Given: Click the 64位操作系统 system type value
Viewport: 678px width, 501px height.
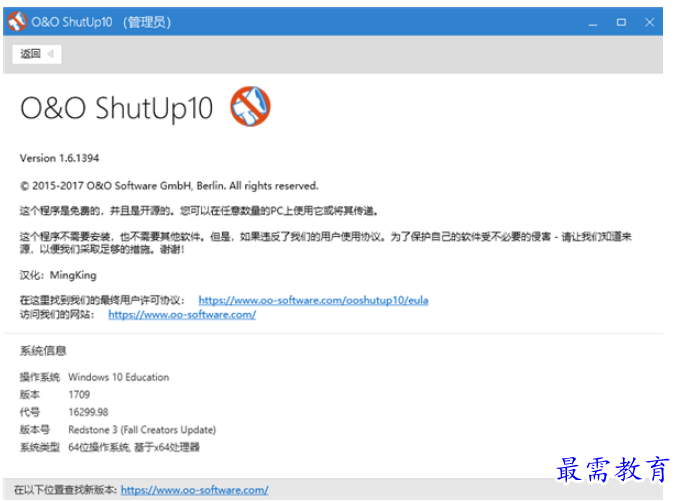Looking at the screenshot, I should tap(134, 447).
